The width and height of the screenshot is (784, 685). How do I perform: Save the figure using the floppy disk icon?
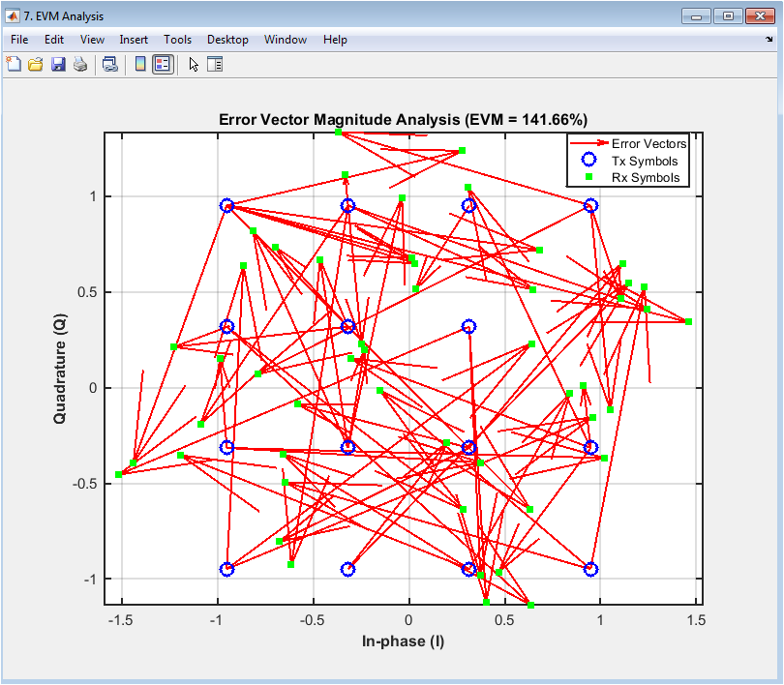pyautogui.click(x=58, y=65)
